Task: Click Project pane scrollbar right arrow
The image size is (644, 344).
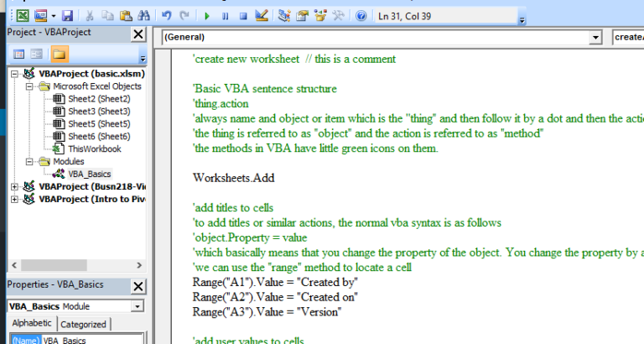Action: [x=139, y=265]
